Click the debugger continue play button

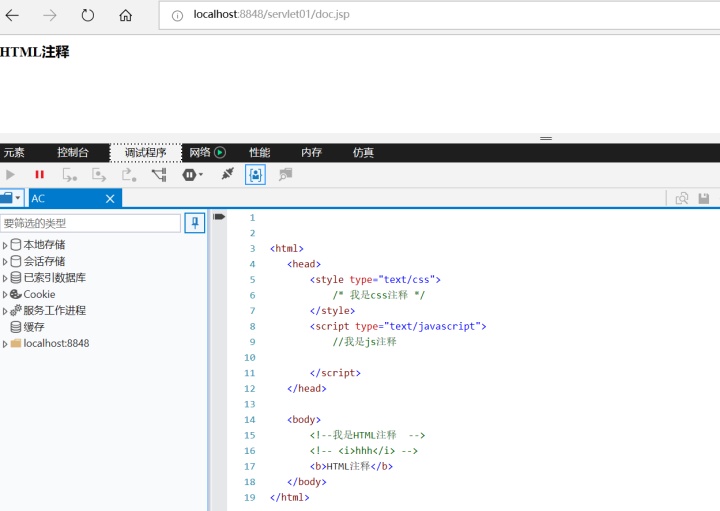10,174
